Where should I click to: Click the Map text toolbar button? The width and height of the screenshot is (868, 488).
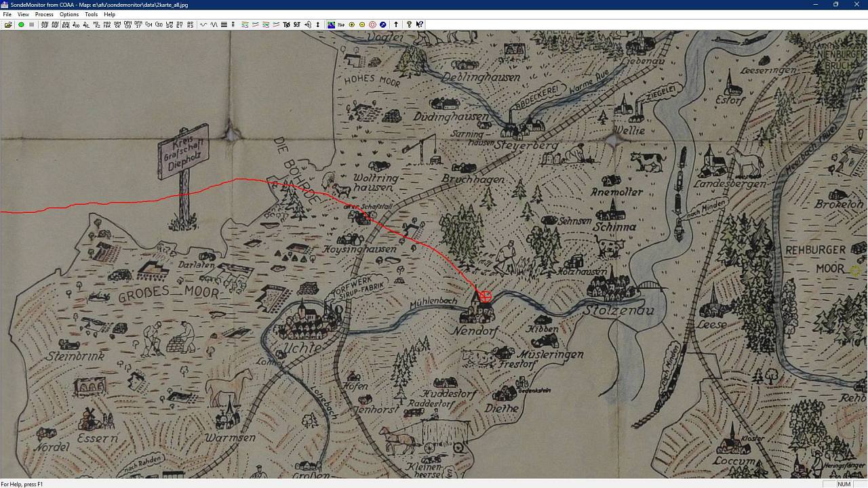(341, 24)
